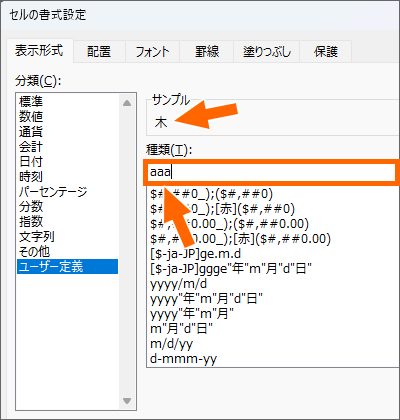Select the 保護 tab

point(326,52)
